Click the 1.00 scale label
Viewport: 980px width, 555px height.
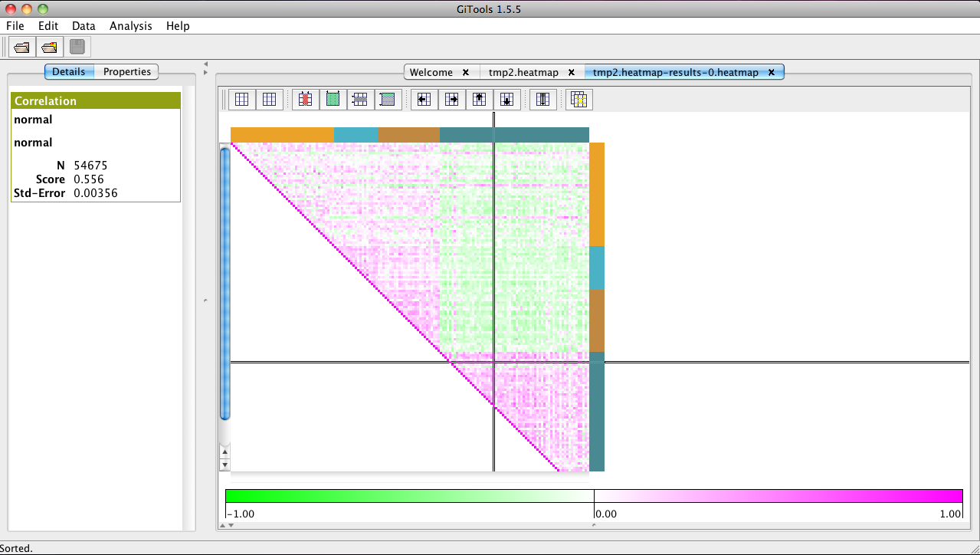coord(950,514)
